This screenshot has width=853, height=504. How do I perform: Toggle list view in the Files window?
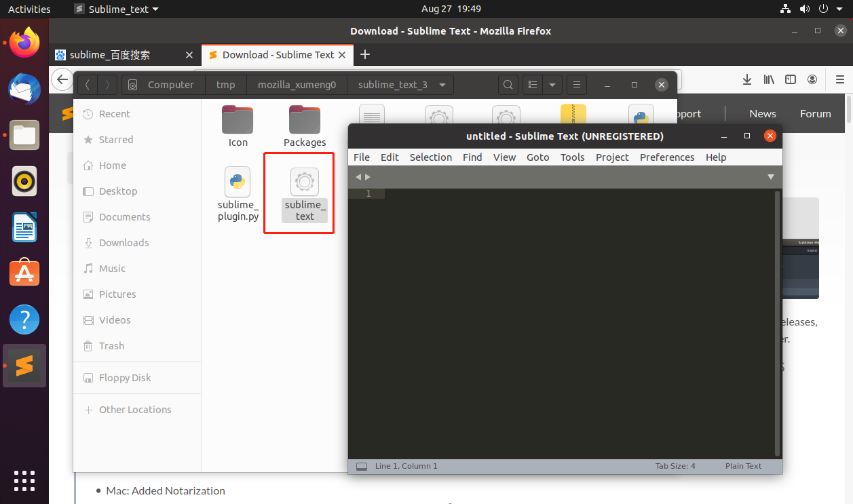533,85
